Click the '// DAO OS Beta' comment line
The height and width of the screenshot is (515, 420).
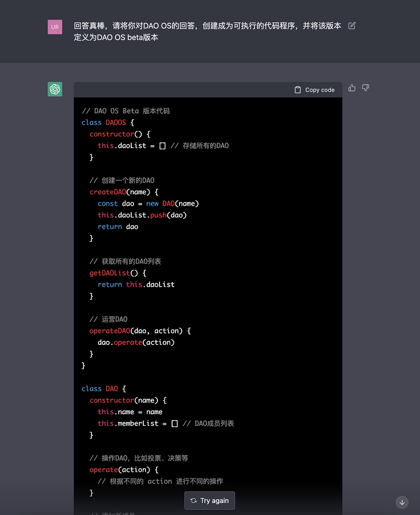(126, 111)
